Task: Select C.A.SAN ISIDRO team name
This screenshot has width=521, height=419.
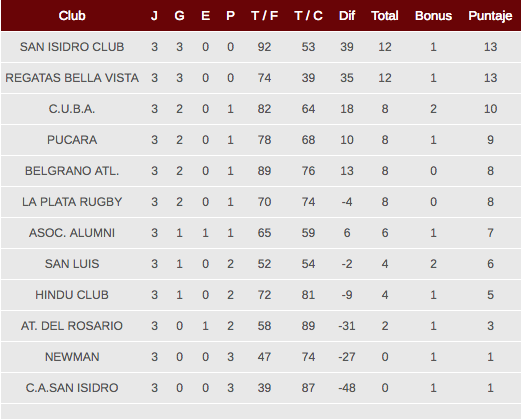Action: pos(72,388)
